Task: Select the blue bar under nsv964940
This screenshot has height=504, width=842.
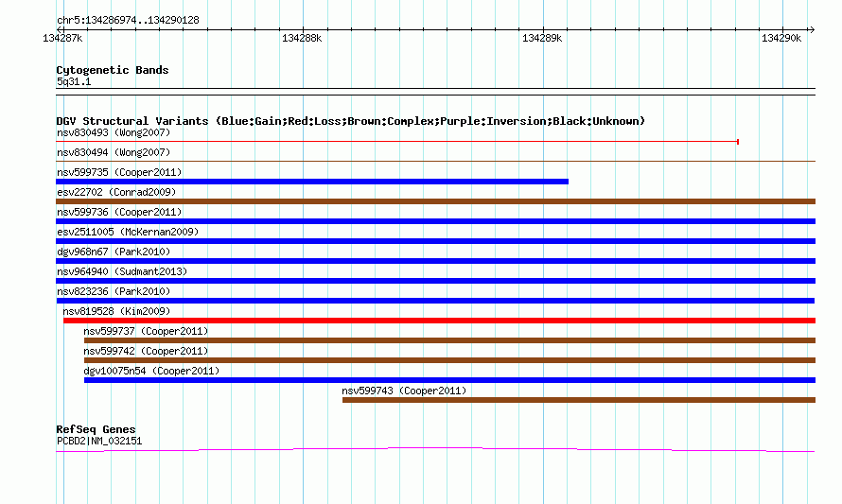Action: pos(435,281)
